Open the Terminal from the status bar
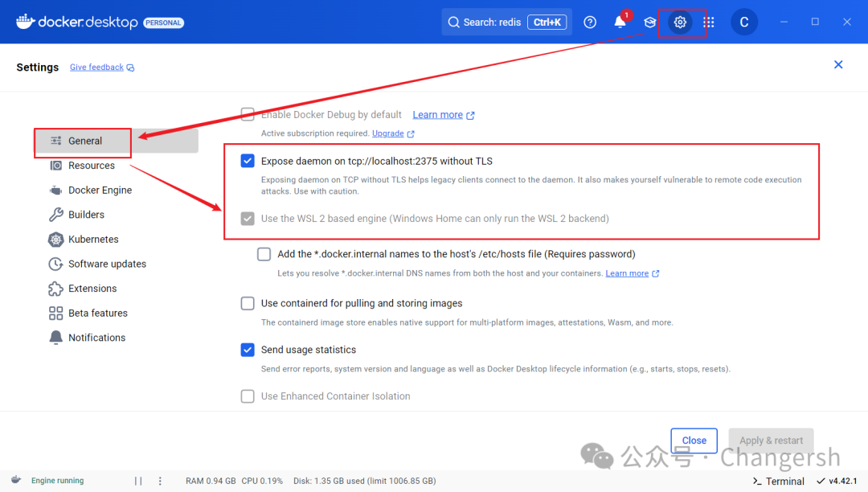This screenshot has height=492, width=868. [x=778, y=481]
